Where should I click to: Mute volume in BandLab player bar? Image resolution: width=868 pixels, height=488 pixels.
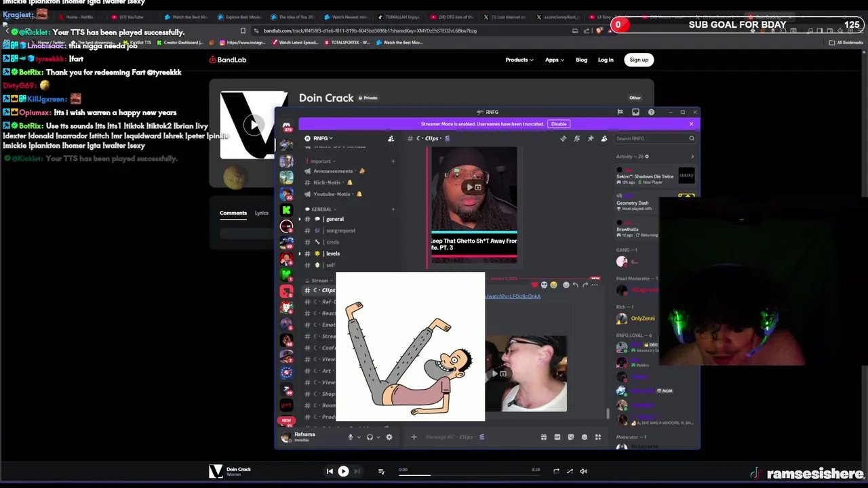pos(583,471)
